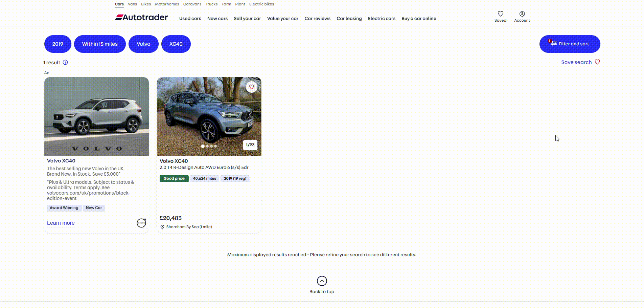
Task: Open the grey Volvo XC40 listing photo
Action: click(x=209, y=116)
